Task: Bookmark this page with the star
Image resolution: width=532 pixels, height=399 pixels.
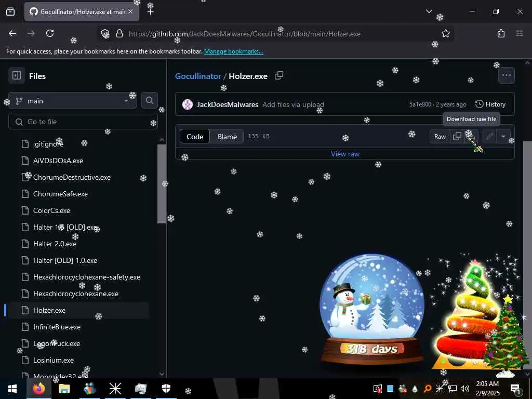Action: point(445,33)
